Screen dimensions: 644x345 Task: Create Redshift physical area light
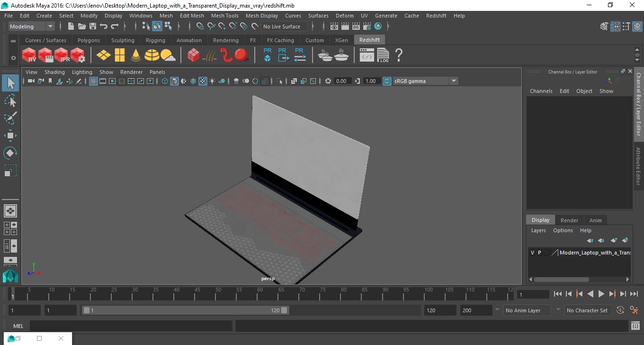click(x=103, y=55)
